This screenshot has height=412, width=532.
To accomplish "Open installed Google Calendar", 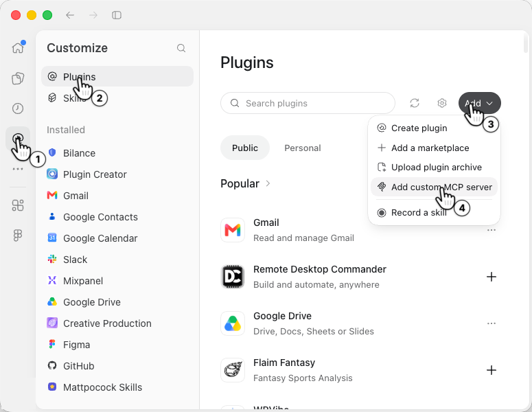I will coord(117,238).
